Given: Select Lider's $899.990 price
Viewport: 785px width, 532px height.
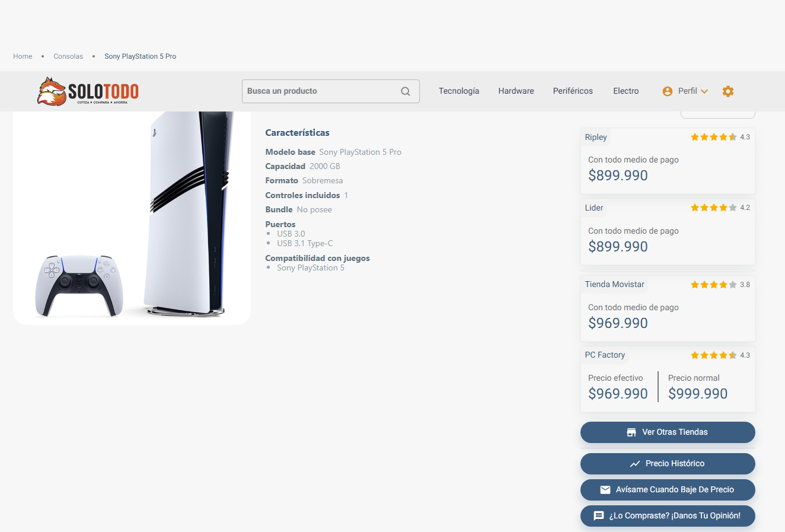Looking at the screenshot, I should pyautogui.click(x=618, y=247).
